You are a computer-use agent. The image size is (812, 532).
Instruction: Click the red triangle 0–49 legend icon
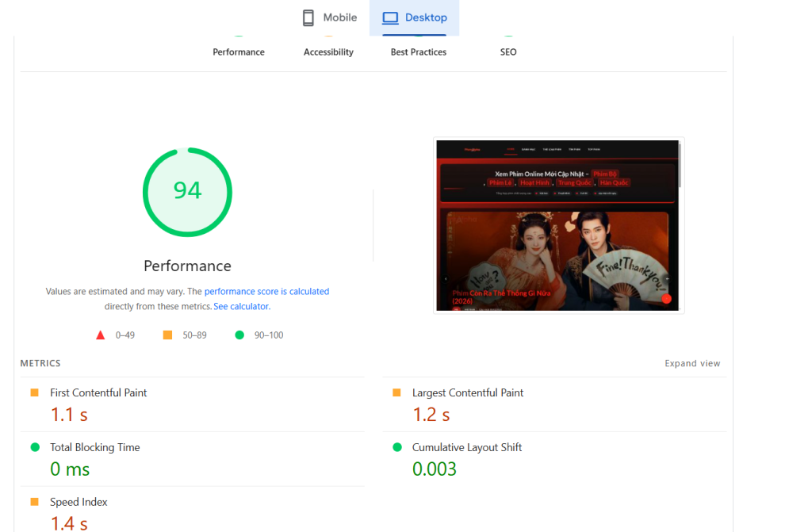[101, 335]
